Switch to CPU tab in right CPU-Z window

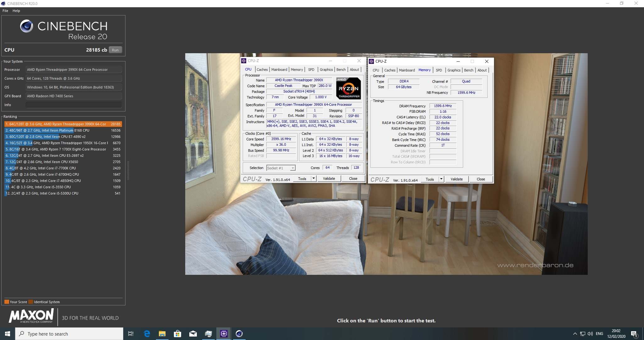coord(376,70)
